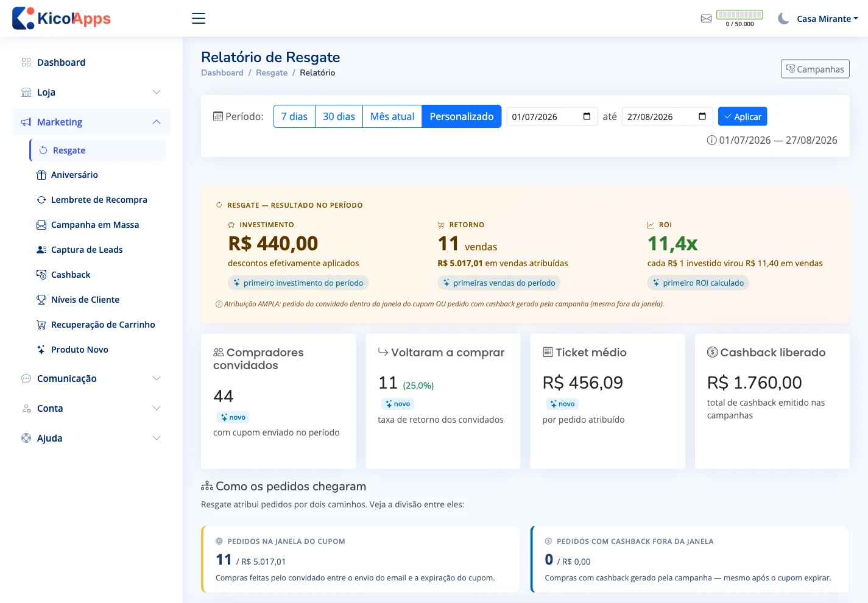Screen dimensions: 868x603
Task: Open calendar picker for start date
Action: (587, 116)
